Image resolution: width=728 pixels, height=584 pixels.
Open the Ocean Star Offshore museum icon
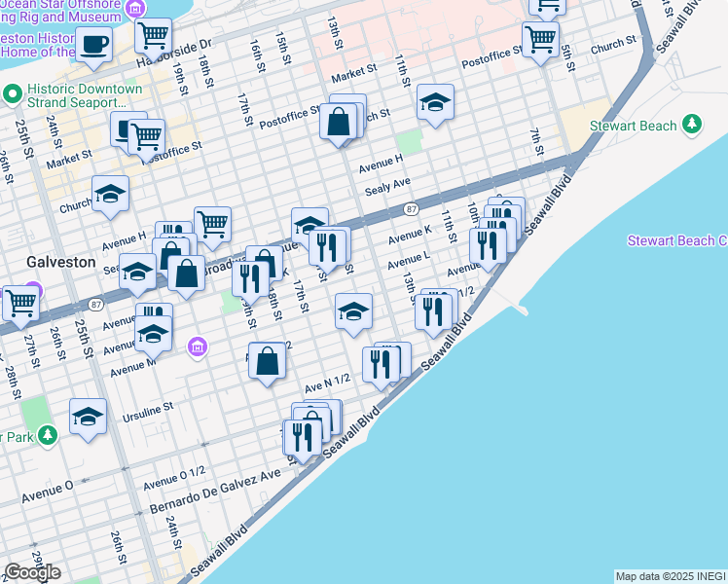point(135,8)
